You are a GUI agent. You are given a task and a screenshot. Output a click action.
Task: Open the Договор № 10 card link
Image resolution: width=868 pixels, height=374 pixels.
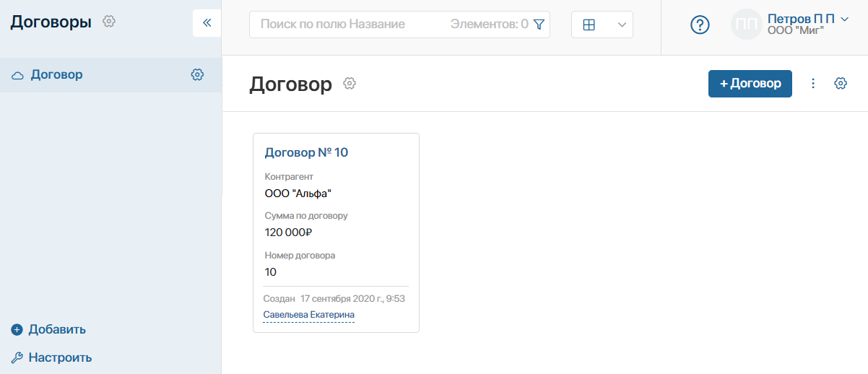[x=307, y=152]
